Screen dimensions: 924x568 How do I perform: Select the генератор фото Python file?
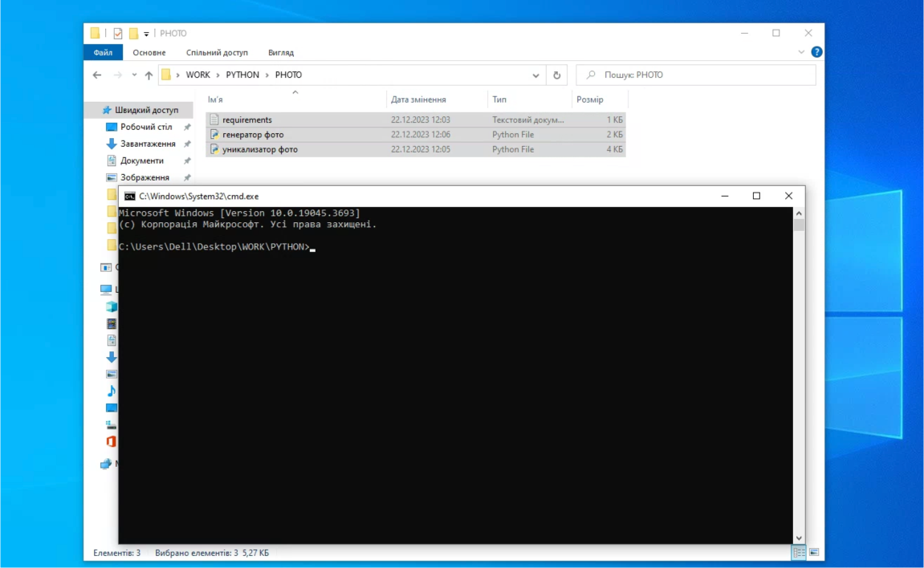coord(416,134)
